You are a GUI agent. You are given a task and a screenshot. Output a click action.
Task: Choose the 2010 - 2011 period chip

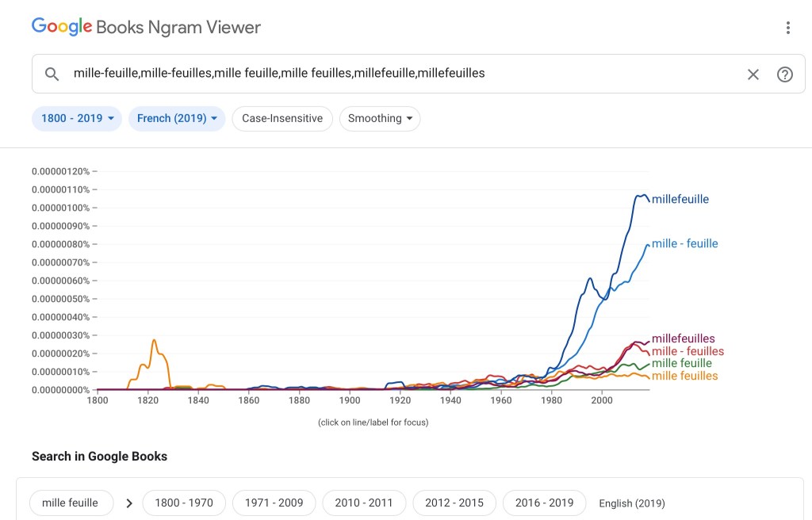(363, 503)
